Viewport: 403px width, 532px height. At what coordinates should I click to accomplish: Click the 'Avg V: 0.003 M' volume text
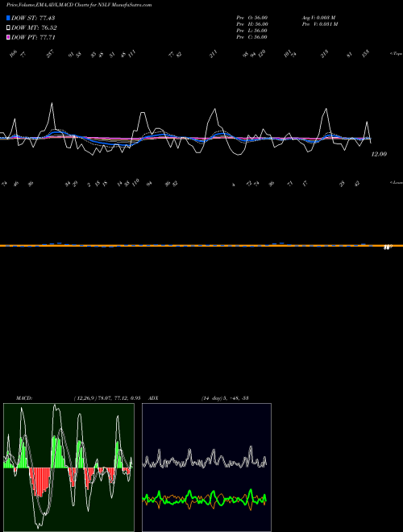pyautogui.click(x=318, y=17)
